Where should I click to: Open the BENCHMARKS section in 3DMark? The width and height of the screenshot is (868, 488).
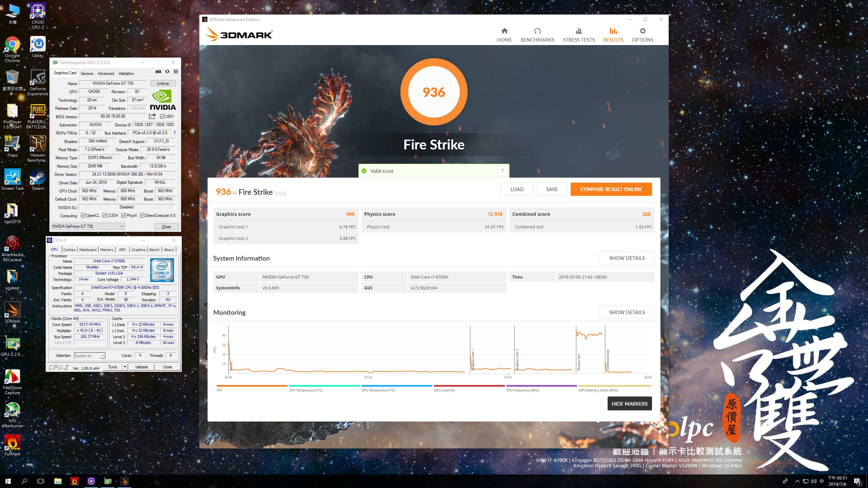pyautogui.click(x=537, y=35)
